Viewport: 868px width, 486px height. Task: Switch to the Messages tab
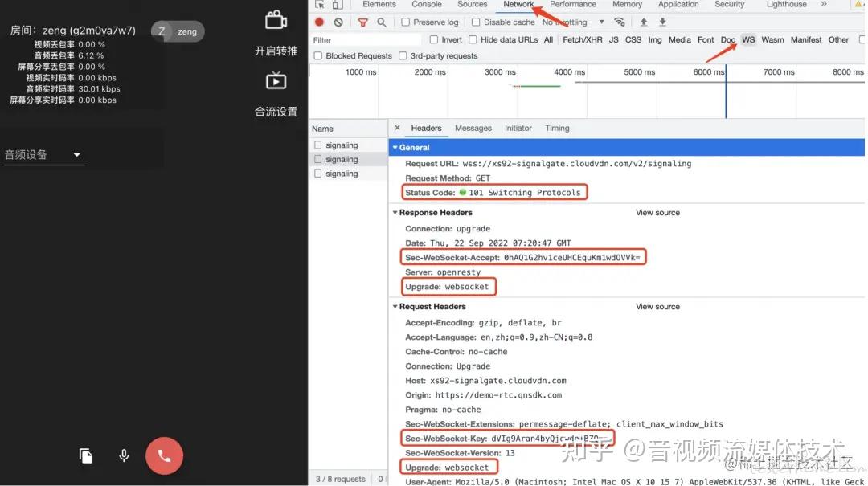[473, 128]
